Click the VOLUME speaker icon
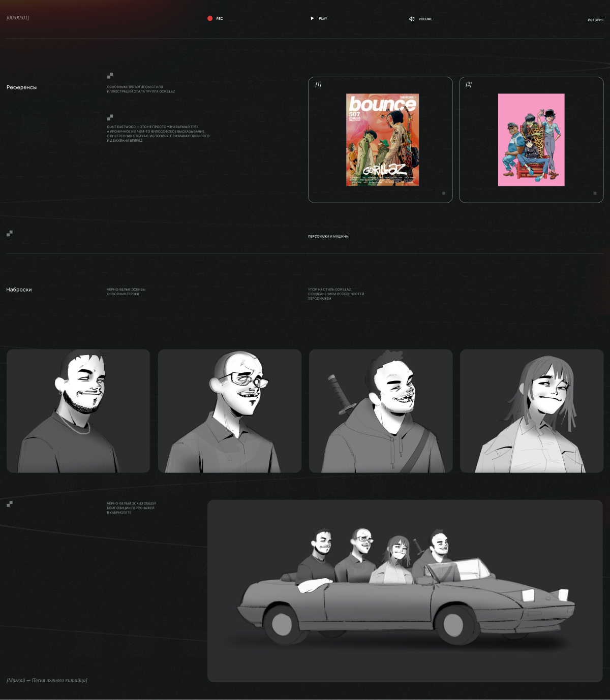This screenshot has height=700, width=610. pos(412,19)
